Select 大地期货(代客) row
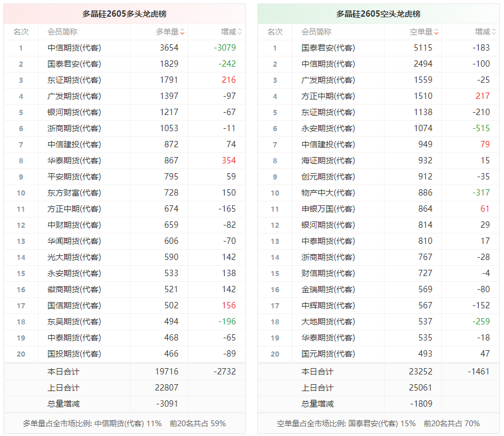The image size is (504, 436). pos(379,322)
